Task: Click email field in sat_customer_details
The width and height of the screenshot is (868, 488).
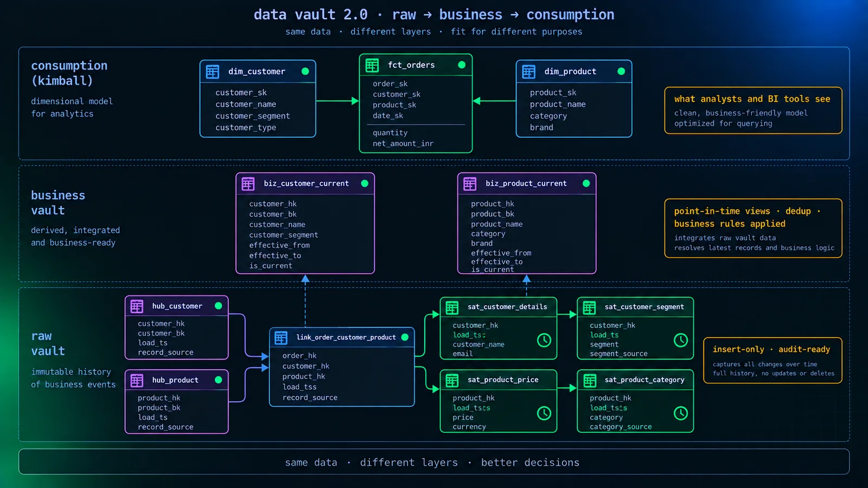Action: [x=463, y=354]
